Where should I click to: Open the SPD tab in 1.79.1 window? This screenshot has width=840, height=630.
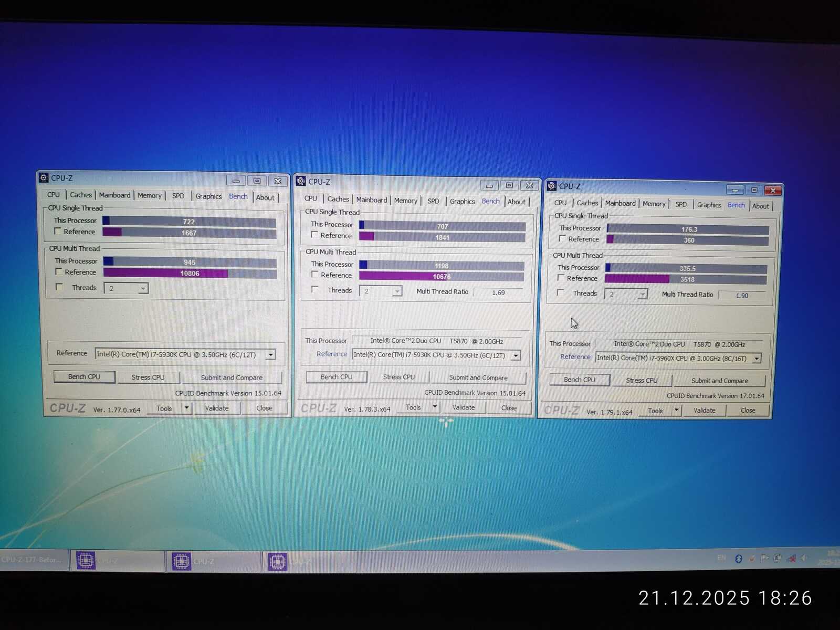pyautogui.click(x=681, y=204)
